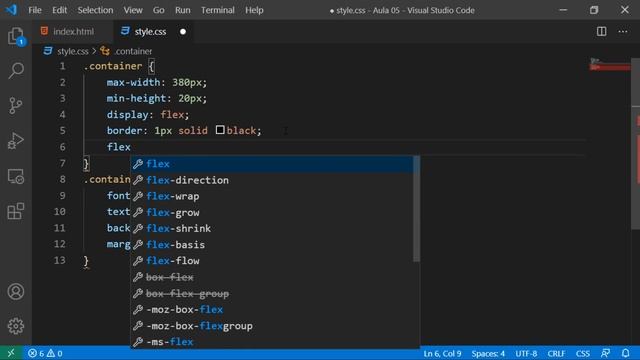Viewport: 640px width, 360px height.
Task: Click style.css in the breadcrumb
Action: [x=73, y=51]
